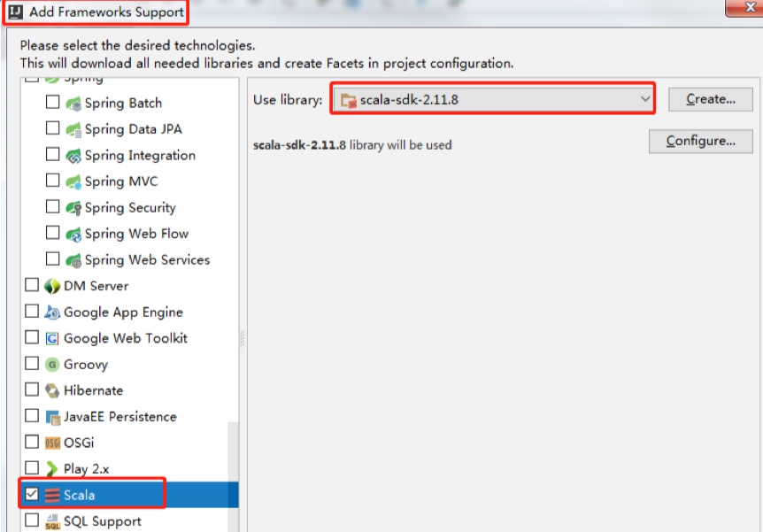The image size is (763, 532).
Task: Tick the Google Web Toolkit checkbox
Action: pyautogui.click(x=32, y=337)
